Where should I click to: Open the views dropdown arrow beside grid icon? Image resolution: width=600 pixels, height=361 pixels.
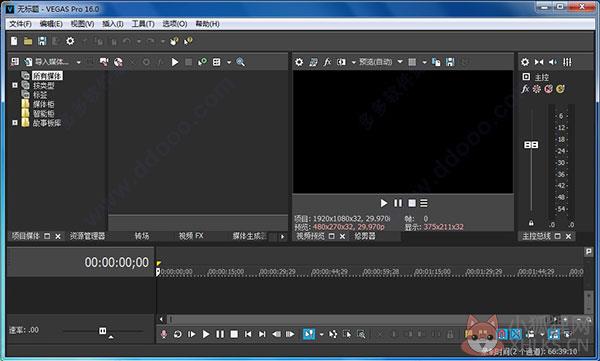(229, 62)
